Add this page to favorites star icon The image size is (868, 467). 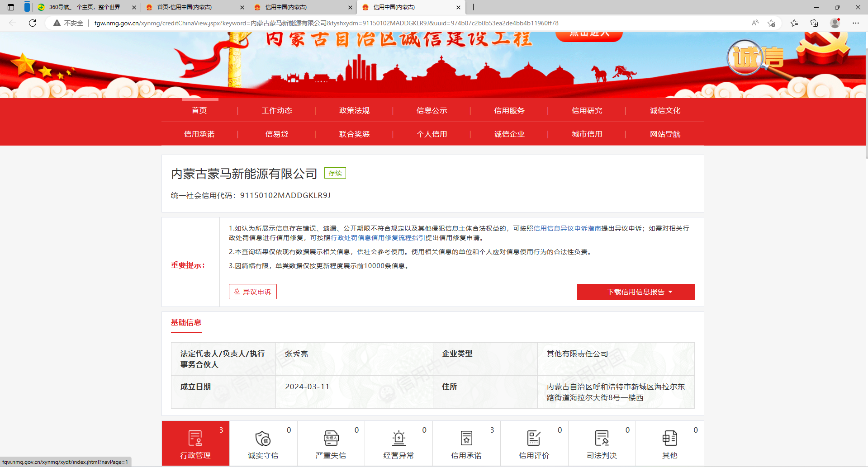coord(772,23)
